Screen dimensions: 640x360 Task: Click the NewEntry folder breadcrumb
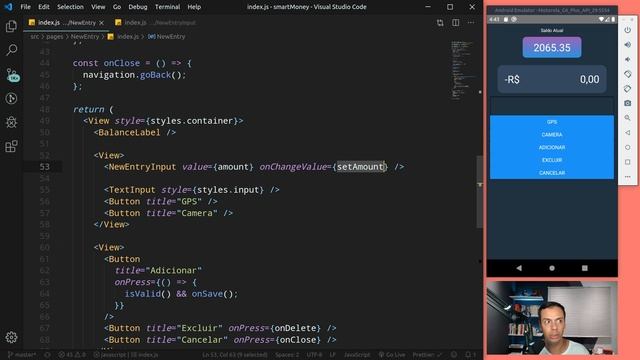pyautogui.click(x=85, y=37)
